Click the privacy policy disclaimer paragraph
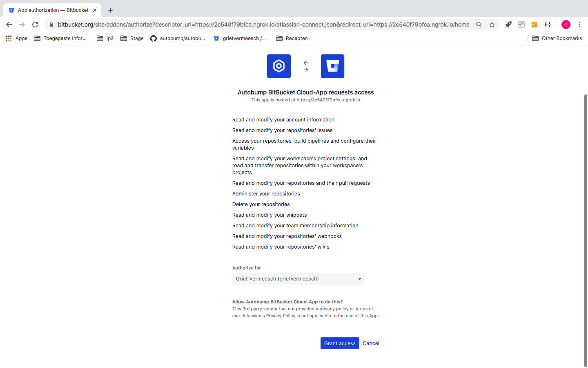588x368 pixels. [x=305, y=312]
